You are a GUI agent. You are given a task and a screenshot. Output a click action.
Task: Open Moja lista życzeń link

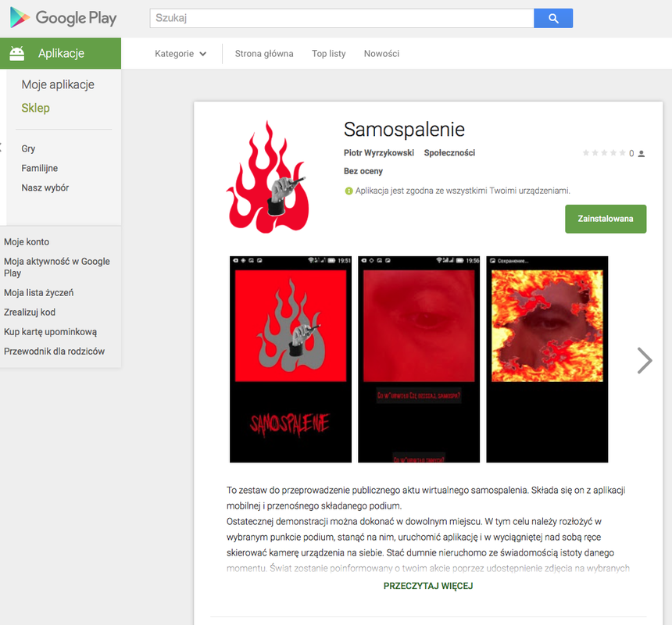[x=38, y=293]
